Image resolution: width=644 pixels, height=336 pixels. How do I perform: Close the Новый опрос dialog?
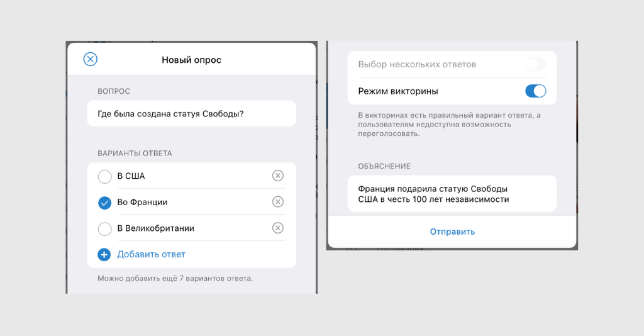point(91,59)
